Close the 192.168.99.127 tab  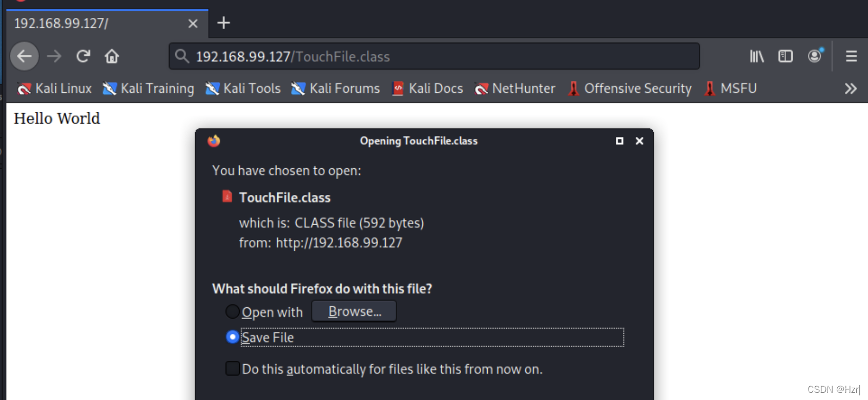193,24
